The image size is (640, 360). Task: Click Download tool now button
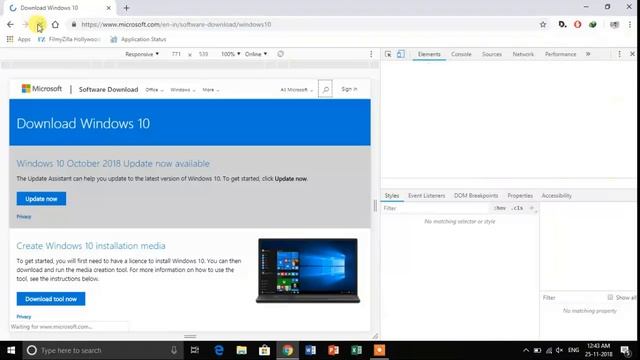tap(51, 299)
